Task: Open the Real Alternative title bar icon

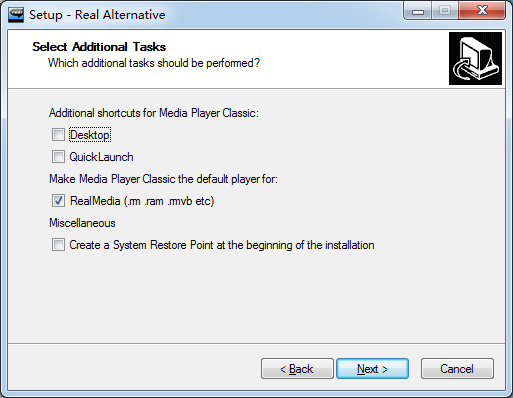Action: click(x=16, y=14)
